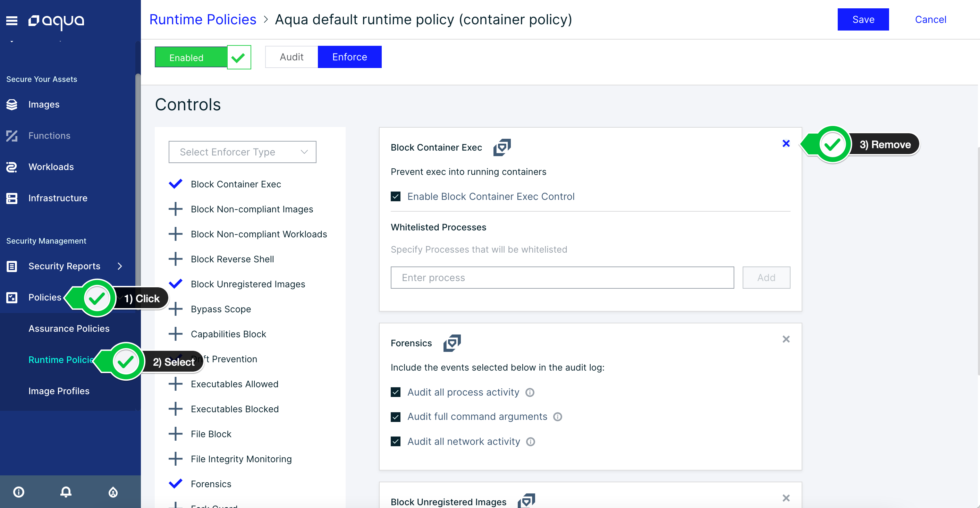Switch policy mode to Enforce
The width and height of the screenshot is (980, 508).
349,57
